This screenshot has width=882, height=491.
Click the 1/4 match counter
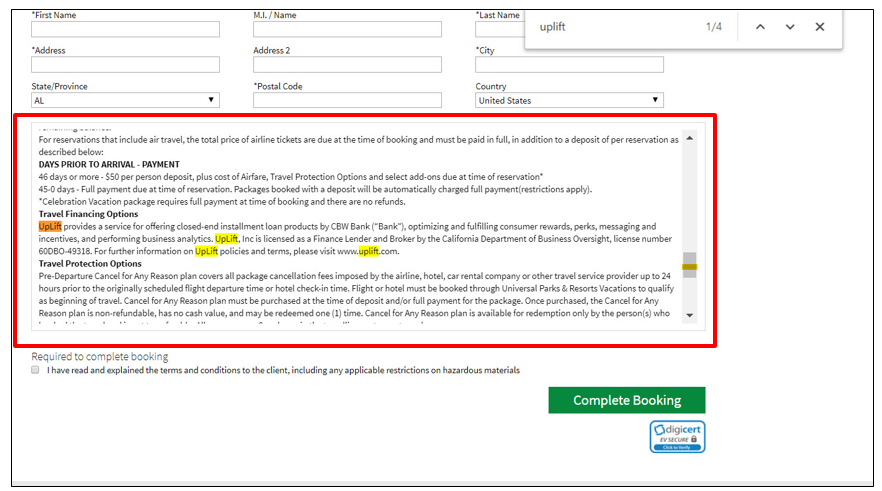(x=714, y=26)
